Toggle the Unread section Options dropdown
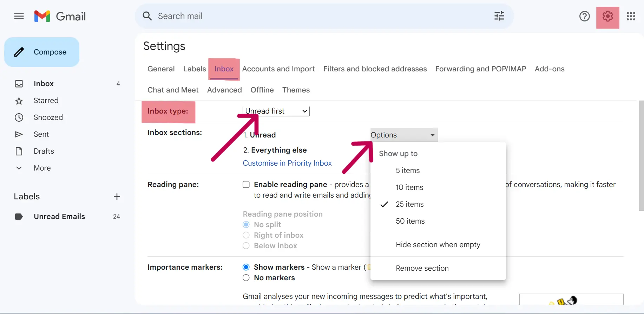This screenshot has width=644, height=314. point(403,135)
